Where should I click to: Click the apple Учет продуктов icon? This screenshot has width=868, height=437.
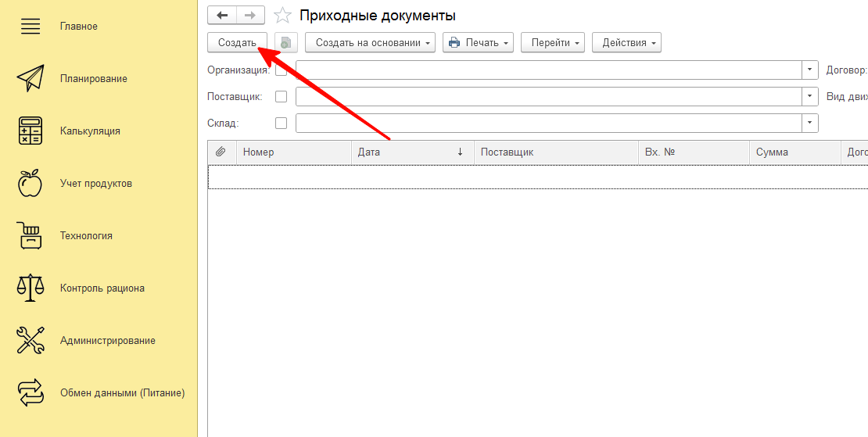tap(30, 183)
